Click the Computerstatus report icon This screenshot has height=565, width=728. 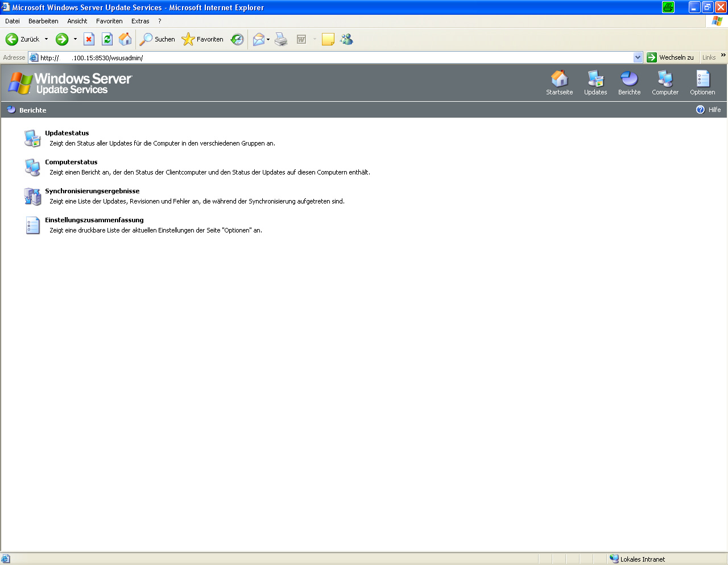click(x=32, y=167)
